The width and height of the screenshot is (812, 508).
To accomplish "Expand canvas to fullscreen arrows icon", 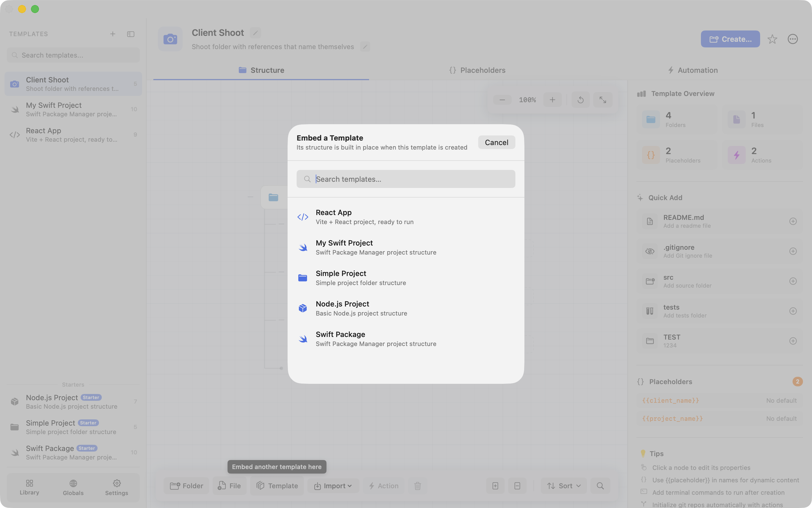I will 603,100.
